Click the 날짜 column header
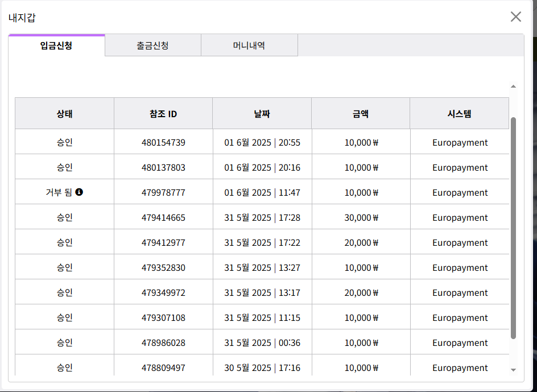This screenshot has width=537, height=392. [262, 114]
